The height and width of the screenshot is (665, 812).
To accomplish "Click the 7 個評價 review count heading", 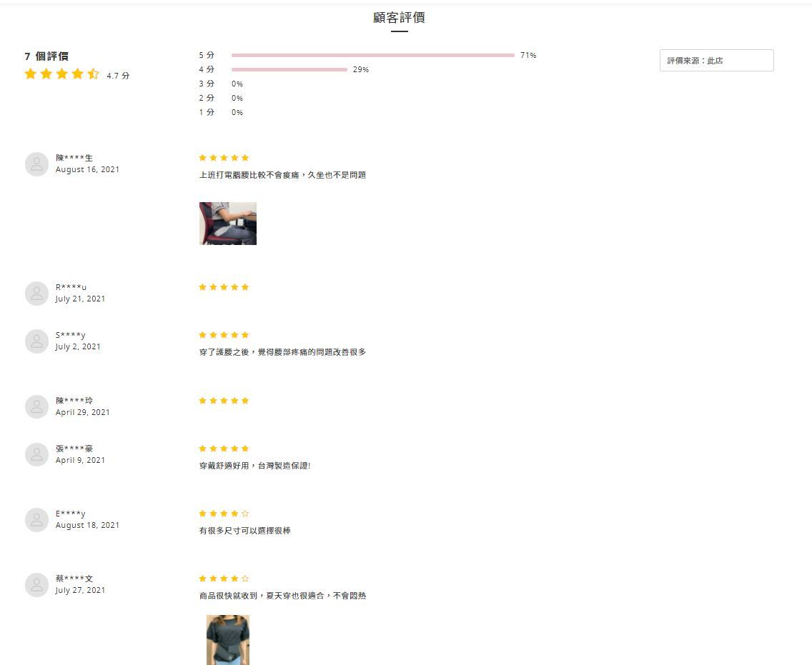I will [46, 56].
